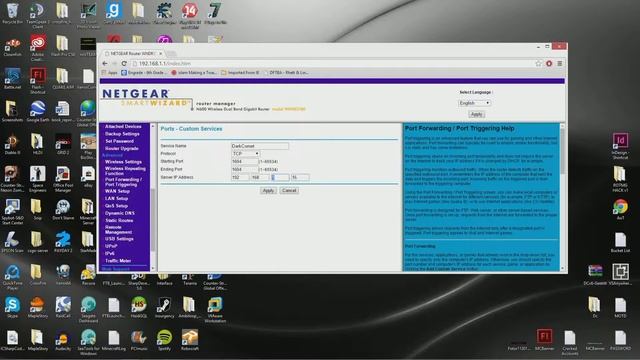Open the Google Chrome desktop icon at right
The height and width of the screenshot is (360, 640).
(x=620, y=209)
